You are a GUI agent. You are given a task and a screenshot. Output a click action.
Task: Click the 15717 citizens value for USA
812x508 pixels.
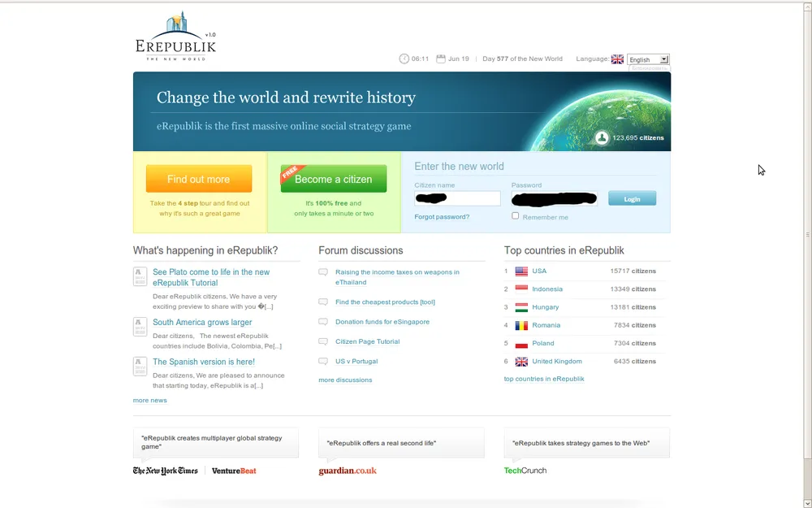633,271
